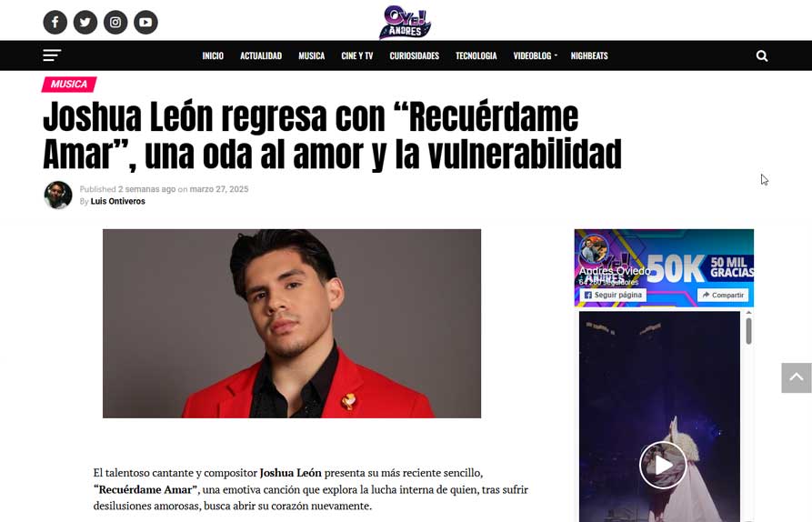812x522 pixels.
Task: Click the Oye Andres site logo
Action: (405, 22)
